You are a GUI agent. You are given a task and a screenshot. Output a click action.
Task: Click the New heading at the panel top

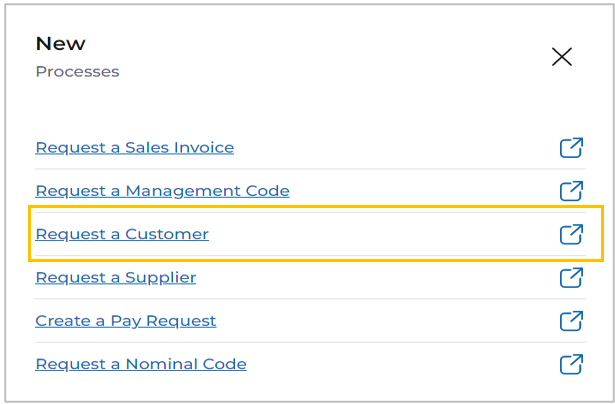[x=60, y=44]
